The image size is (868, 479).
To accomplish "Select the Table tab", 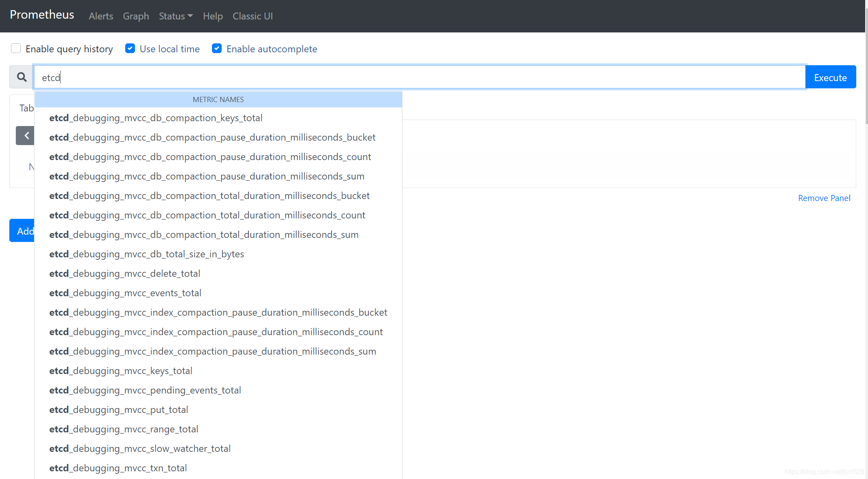I will click(26, 108).
